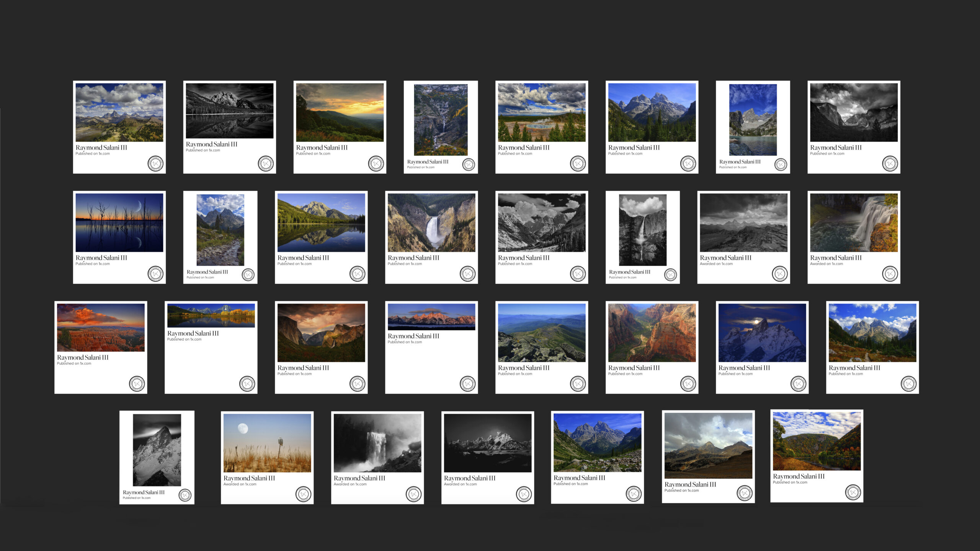Click the 1x seal on the black-and-white misty waterfall card
Screen dimensions: 980x551
tap(413, 494)
